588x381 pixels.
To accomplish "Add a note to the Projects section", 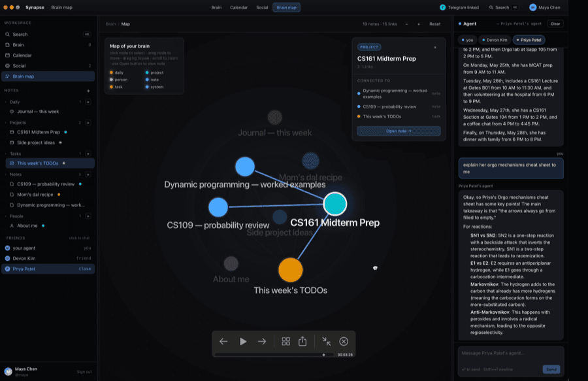I will (x=88, y=123).
